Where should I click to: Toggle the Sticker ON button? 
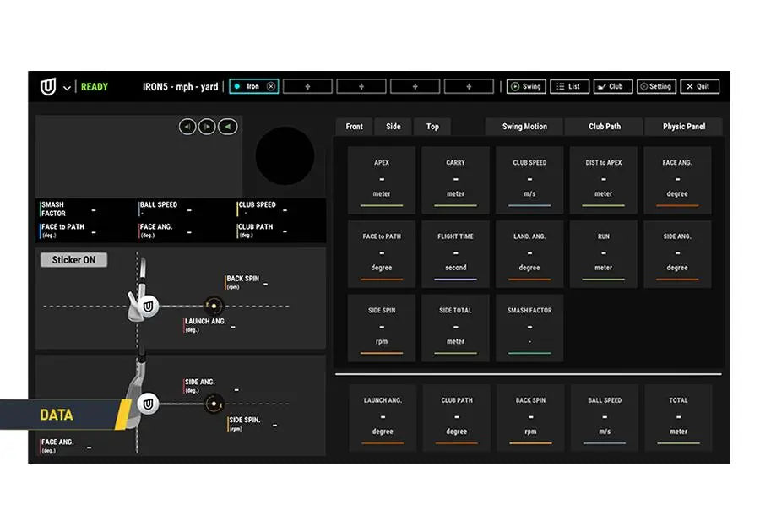pos(73,260)
